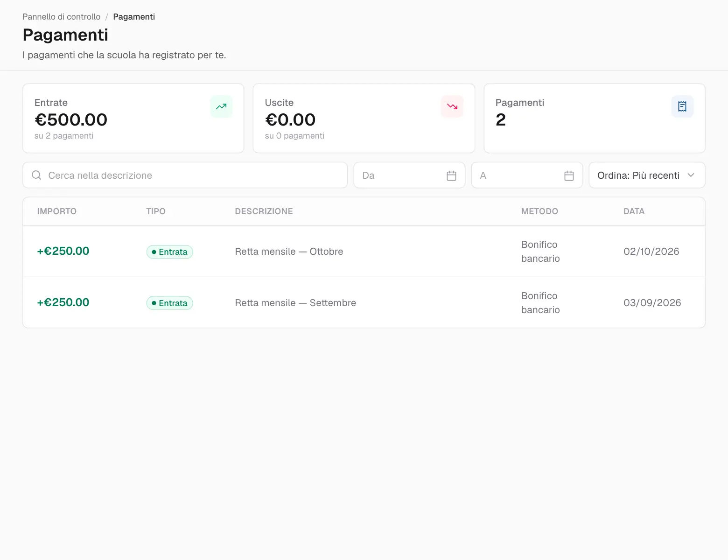Click Bonifico bancario in the Ottobre row
The height and width of the screenshot is (560, 728).
coord(540,252)
